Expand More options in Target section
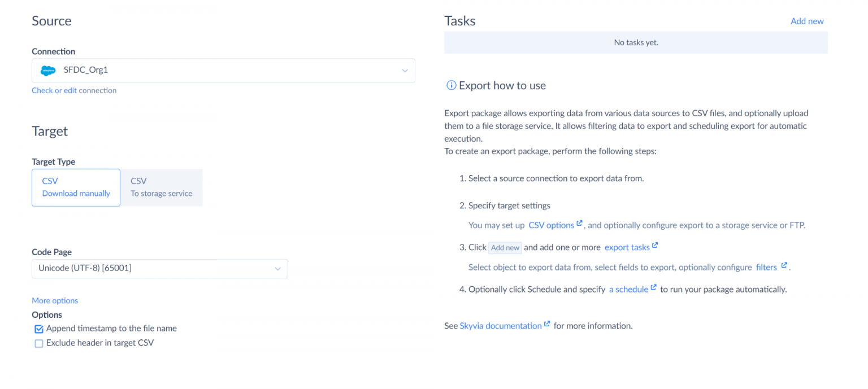This screenshot has width=868, height=389. [x=55, y=301]
